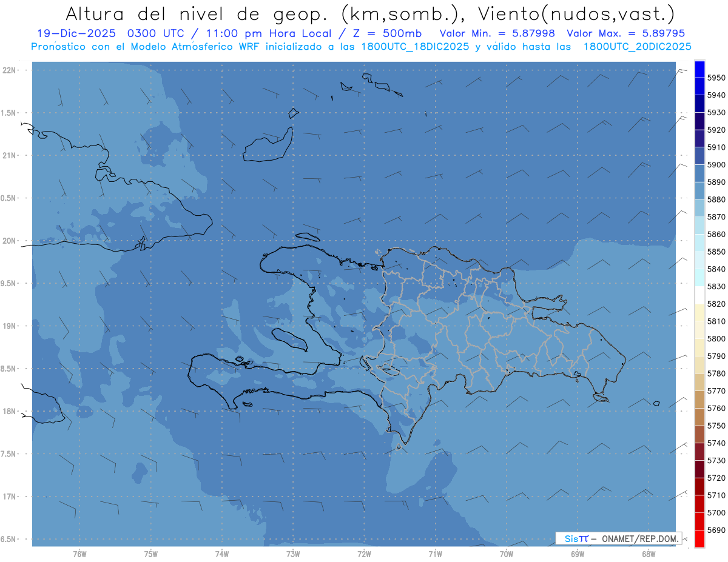Viewport: 728px width, 562px height.
Task: Click the legend swatch between 5890 and 5900
Action: [x=699, y=173]
